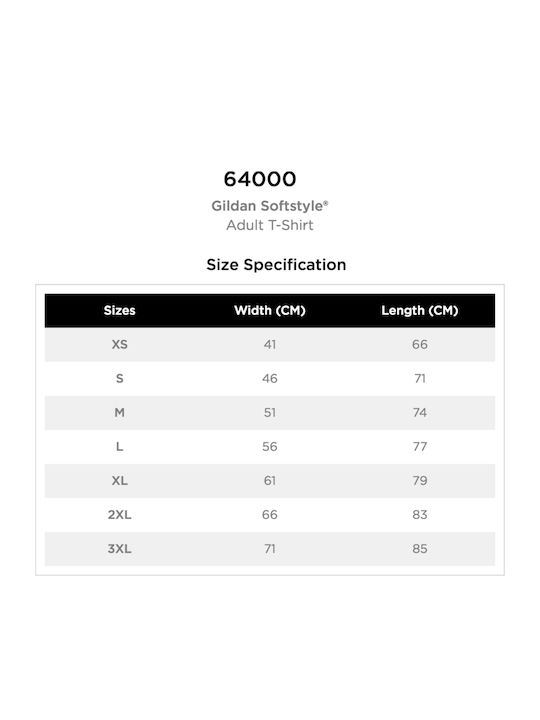Click the Adult T-Shirt subtitle
Image resolution: width=540 pixels, height=720 pixels.
tap(270, 225)
